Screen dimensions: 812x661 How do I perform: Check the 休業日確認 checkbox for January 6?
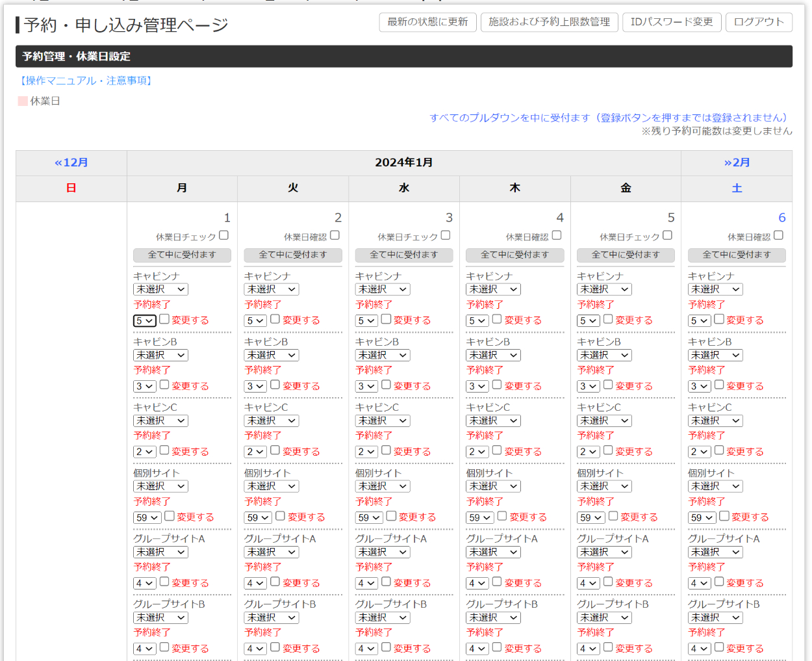778,235
